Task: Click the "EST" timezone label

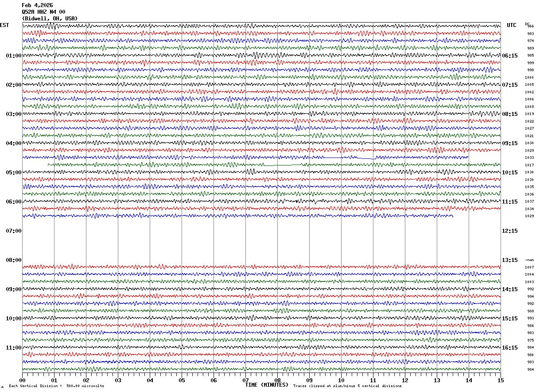Action: click(x=4, y=25)
